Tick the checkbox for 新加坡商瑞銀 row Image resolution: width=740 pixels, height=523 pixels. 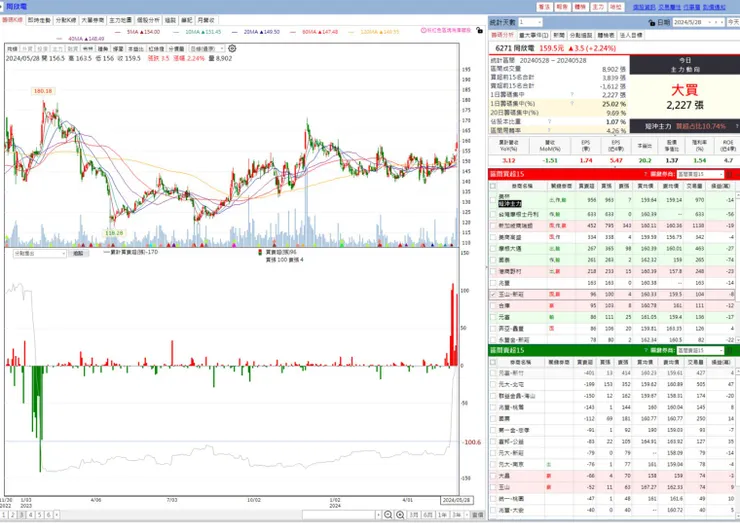click(493, 226)
